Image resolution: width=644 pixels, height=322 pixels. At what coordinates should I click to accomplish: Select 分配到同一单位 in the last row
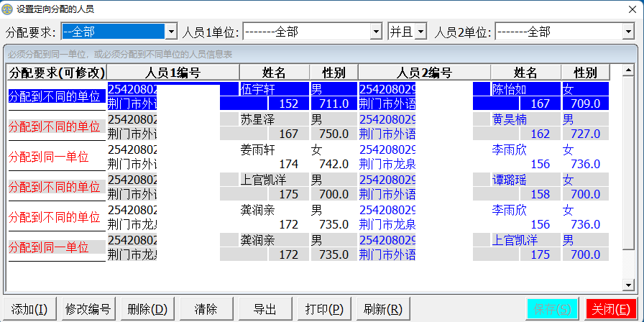tap(57, 248)
